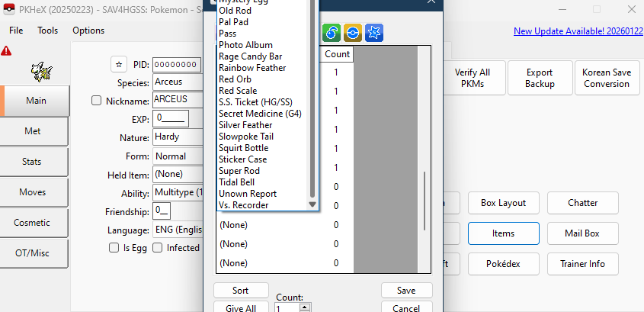
Task: Click the Give All button
Action: (x=241, y=307)
